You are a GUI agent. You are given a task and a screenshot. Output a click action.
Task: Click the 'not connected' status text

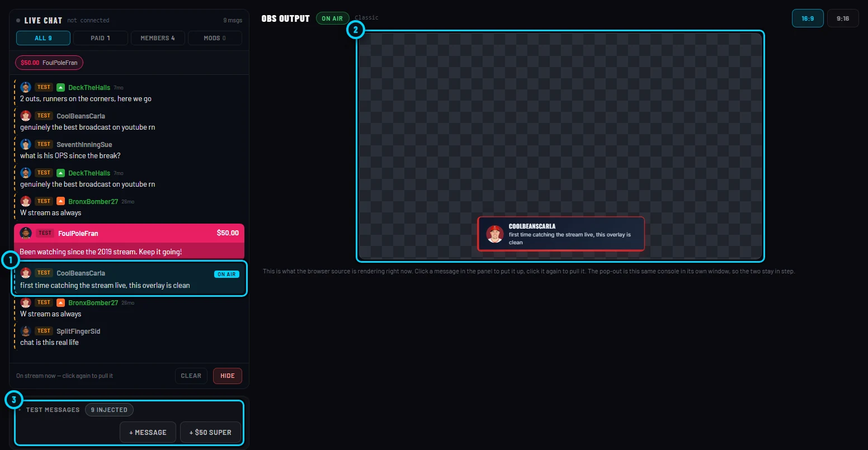coord(88,21)
